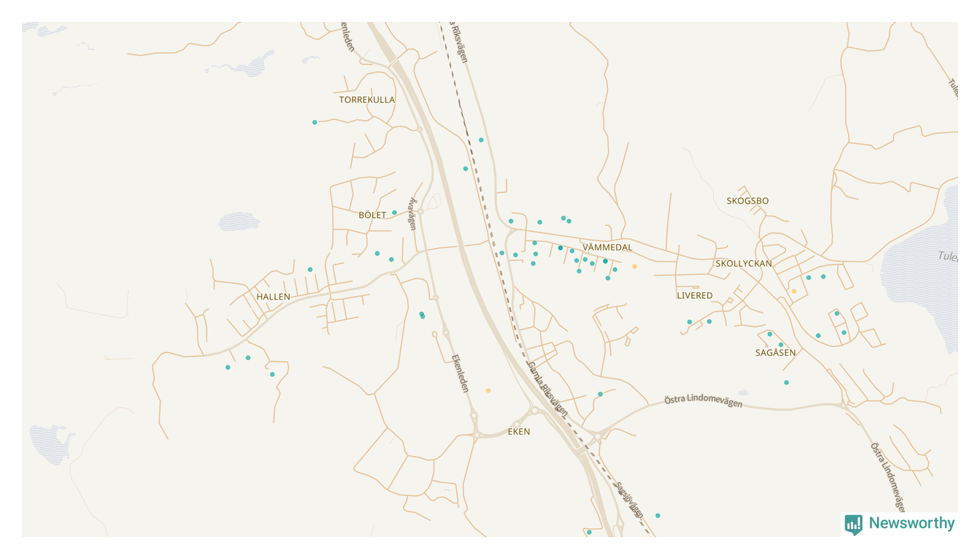Click the Newsworthy chart logo icon
980x559 pixels.
(x=853, y=523)
